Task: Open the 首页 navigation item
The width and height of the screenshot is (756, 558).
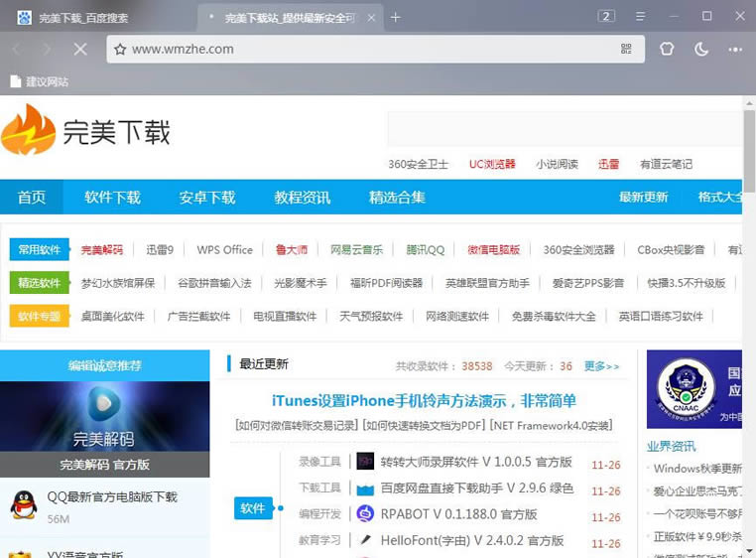Action: pos(32,197)
